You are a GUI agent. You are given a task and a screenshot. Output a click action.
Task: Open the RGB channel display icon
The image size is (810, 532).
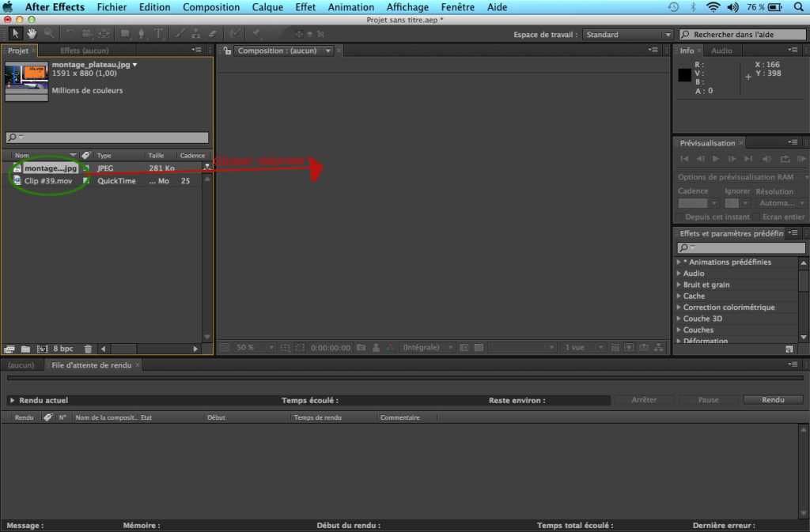391,348
